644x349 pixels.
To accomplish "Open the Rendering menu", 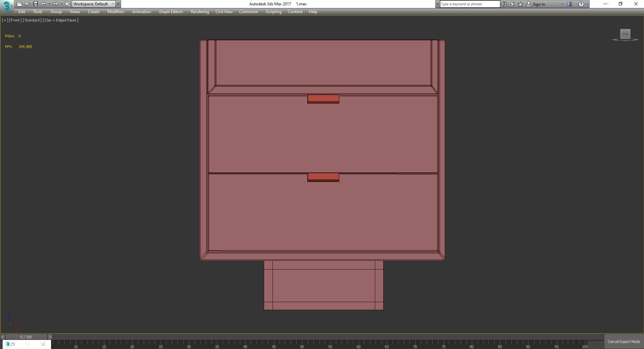I will click(x=200, y=12).
